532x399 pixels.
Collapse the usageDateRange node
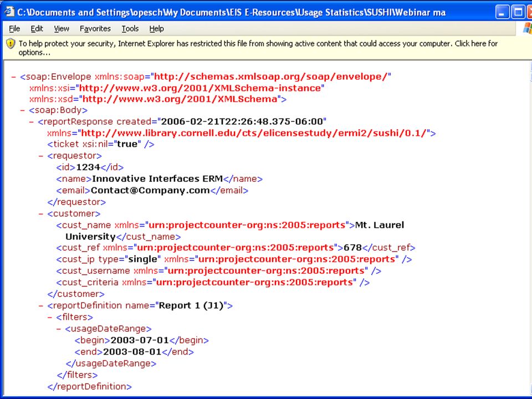pyautogui.click(x=59, y=329)
